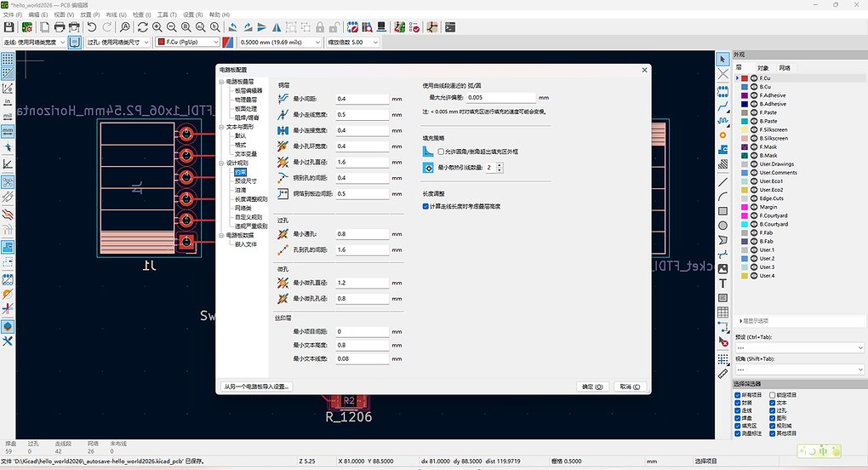The height and width of the screenshot is (470, 868).
Task: Click the Save icon in the top toolbar
Action: click(x=9, y=27)
